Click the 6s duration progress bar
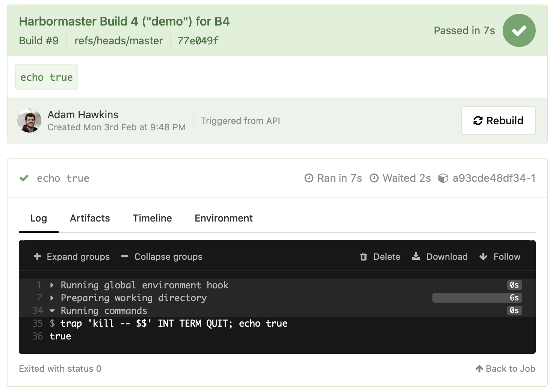The image size is (556, 392). [476, 298]
